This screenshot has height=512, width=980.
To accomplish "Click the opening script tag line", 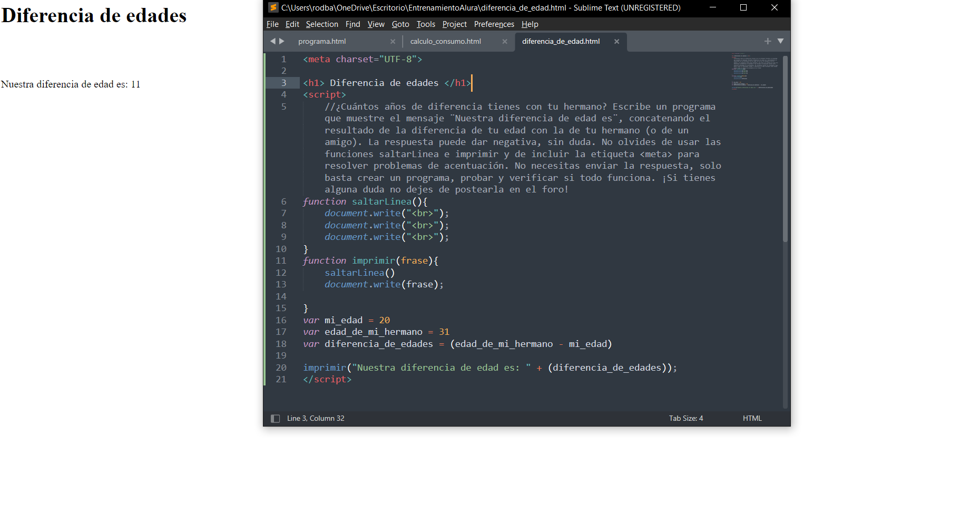I will pyautogui.click(x=325, y=95).
